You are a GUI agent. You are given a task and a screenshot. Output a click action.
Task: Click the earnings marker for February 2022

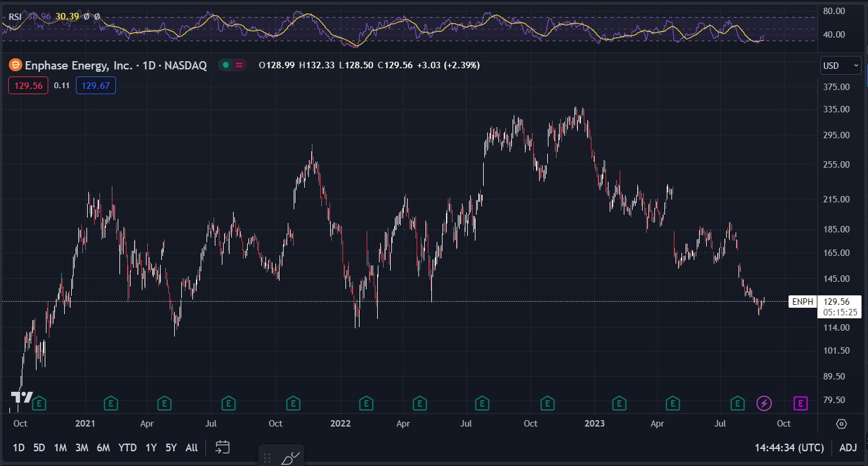(x=366, y=403)
